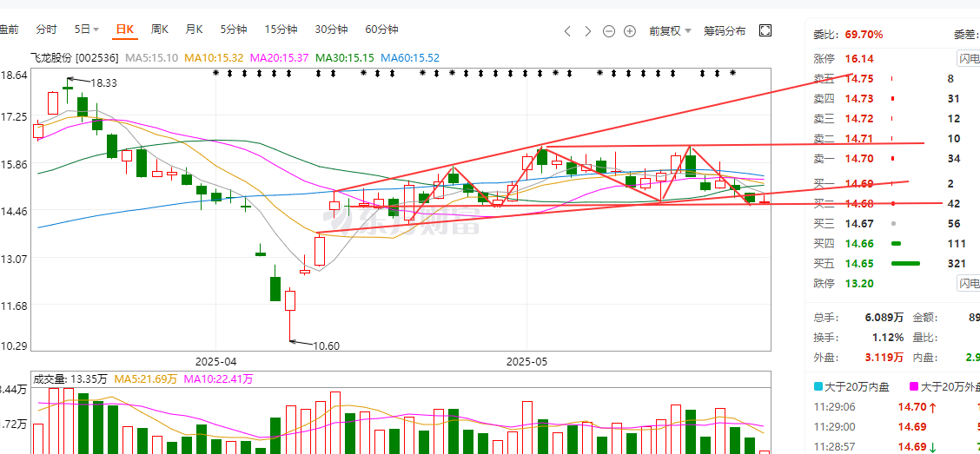980x454 pixels.
Task: Select the 60分钟 chart period
Action: point(382,30)
